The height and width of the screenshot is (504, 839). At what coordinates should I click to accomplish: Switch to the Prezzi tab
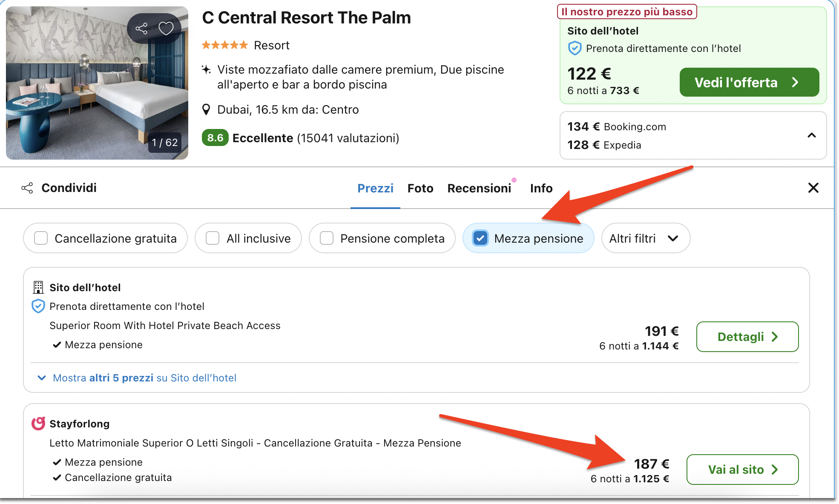pyautogui.click(x=375, y=188)
